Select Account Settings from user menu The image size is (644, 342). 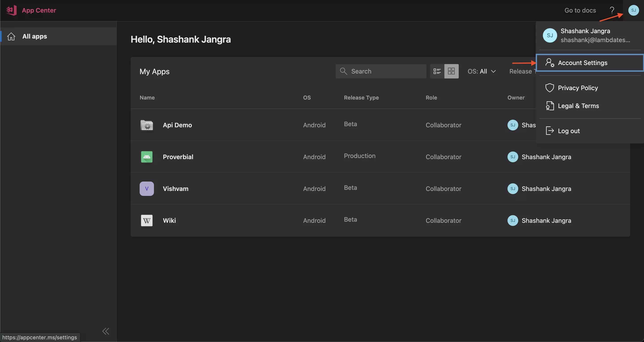pyautogui.click(x=582, y=63)
